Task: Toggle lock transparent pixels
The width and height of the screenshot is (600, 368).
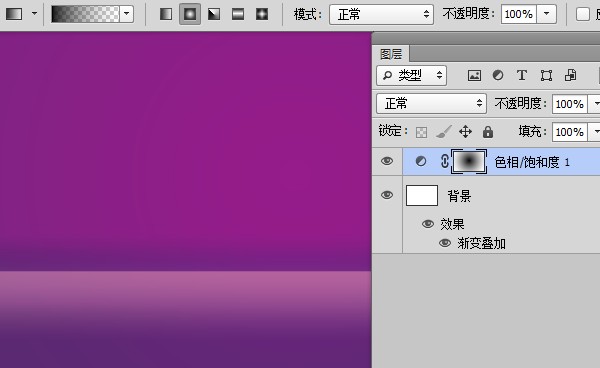Action: point(421,132)
